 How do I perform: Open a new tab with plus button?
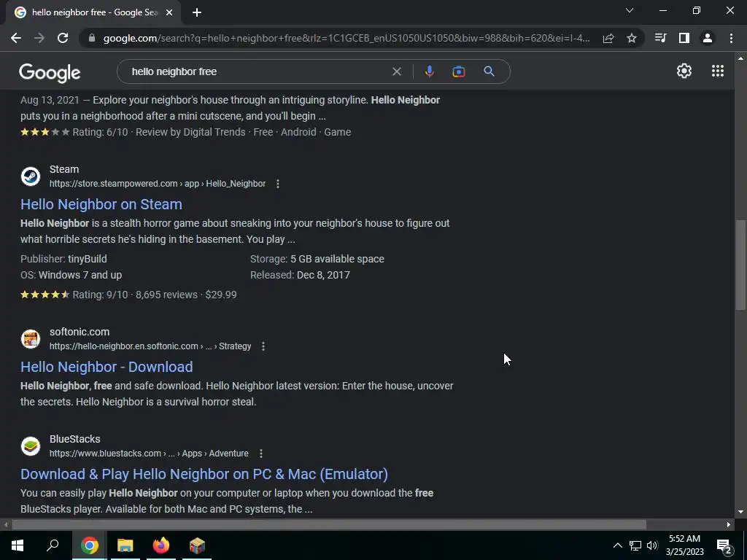pyautogui.click(x=197, y=12)
